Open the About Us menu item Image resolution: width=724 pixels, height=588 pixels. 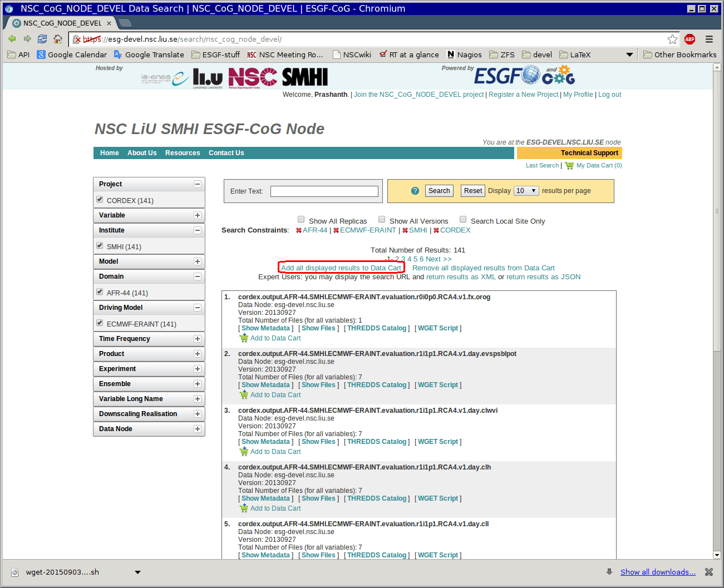click(142, 153)
